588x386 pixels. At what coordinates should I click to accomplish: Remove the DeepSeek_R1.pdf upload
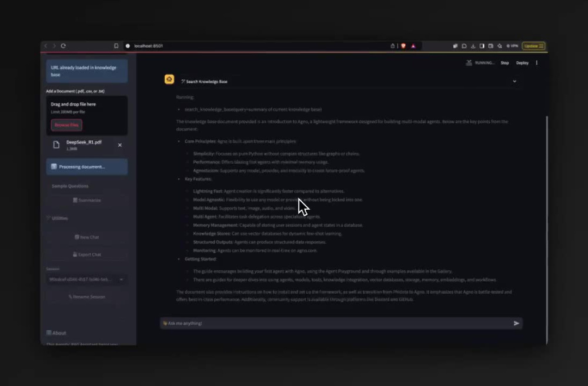point(119,145)
